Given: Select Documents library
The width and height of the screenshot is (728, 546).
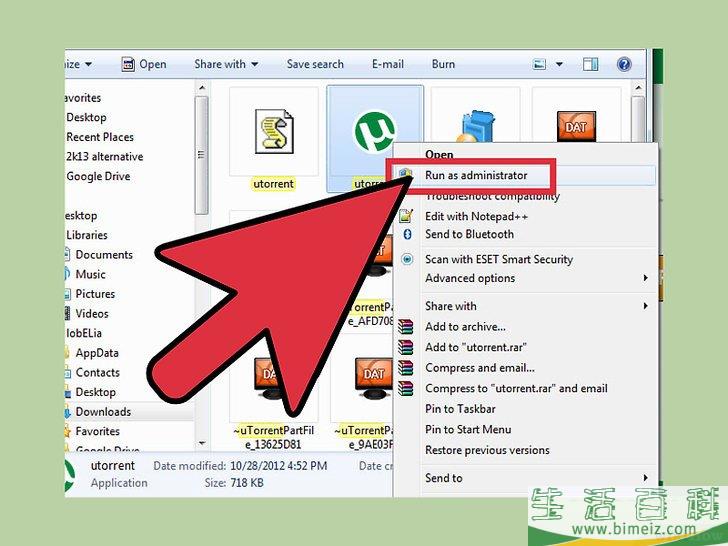Looking at the screenshot, I should tap(104, 254).
